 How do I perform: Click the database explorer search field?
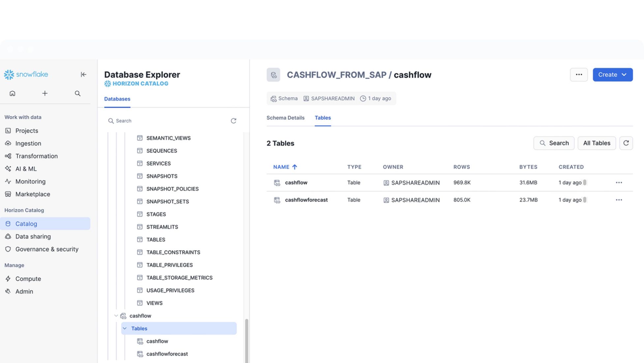click(168, 121)
